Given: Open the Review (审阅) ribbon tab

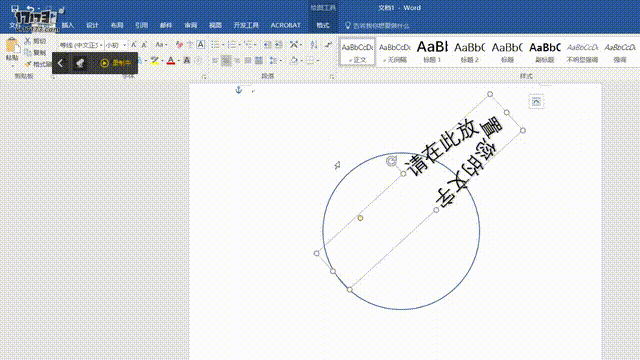Looking at the screenshot, I should (x=191, y=25).
